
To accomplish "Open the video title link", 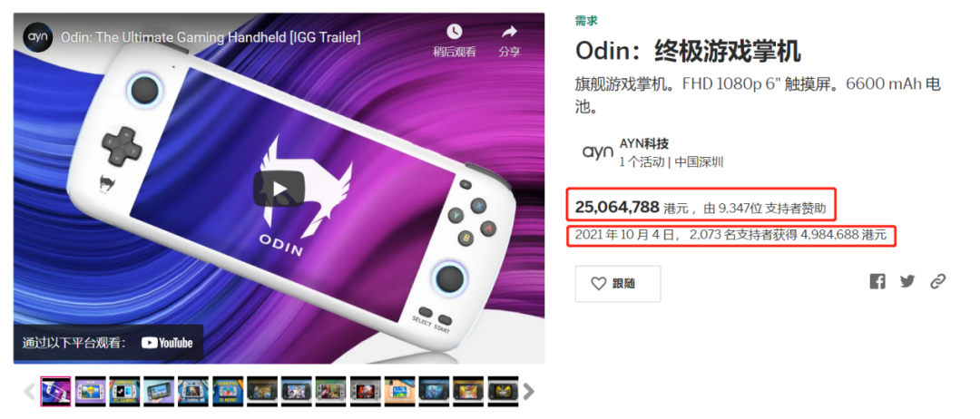I will tap(211, 37).
